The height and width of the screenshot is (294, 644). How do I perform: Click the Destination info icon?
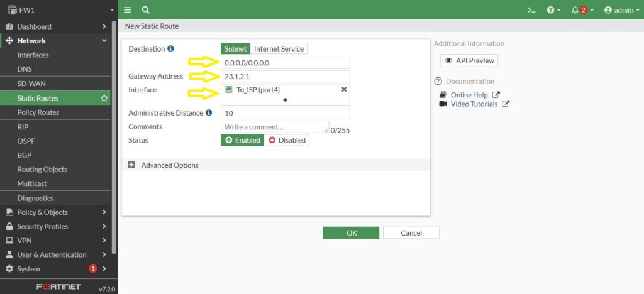[x=171, y=48]
